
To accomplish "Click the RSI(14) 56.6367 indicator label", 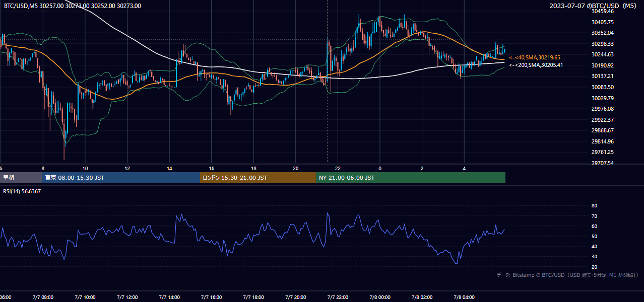I will click(x=22, y=191).
